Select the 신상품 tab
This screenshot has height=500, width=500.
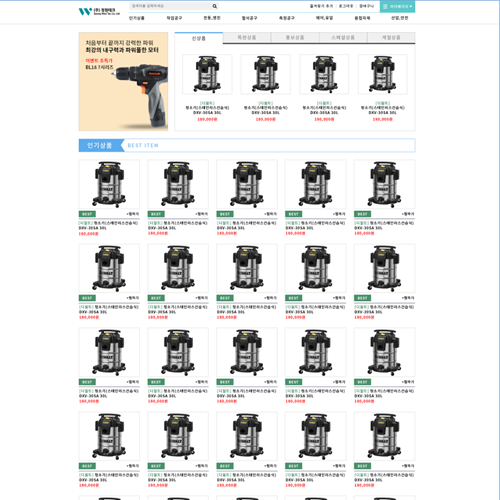point(199,38)
